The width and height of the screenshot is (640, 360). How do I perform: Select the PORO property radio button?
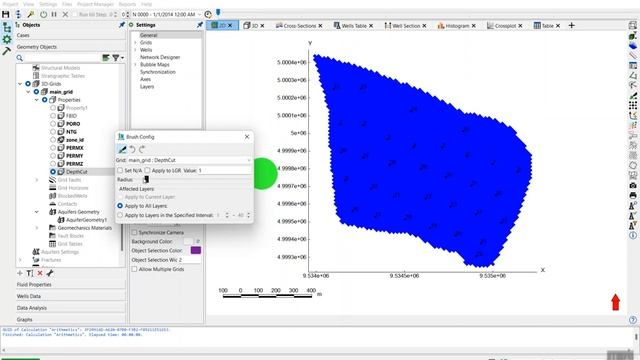(x=53, y=124)
